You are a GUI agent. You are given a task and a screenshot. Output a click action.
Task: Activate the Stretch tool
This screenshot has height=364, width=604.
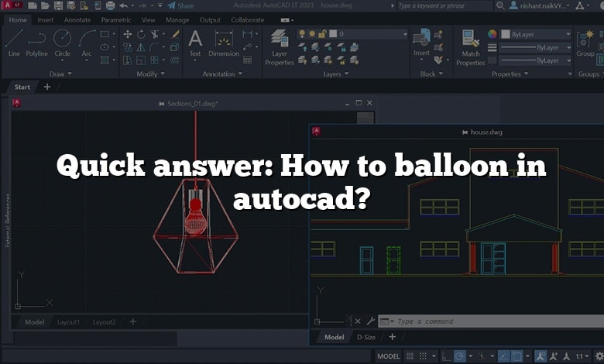click(x=128, y=60)
